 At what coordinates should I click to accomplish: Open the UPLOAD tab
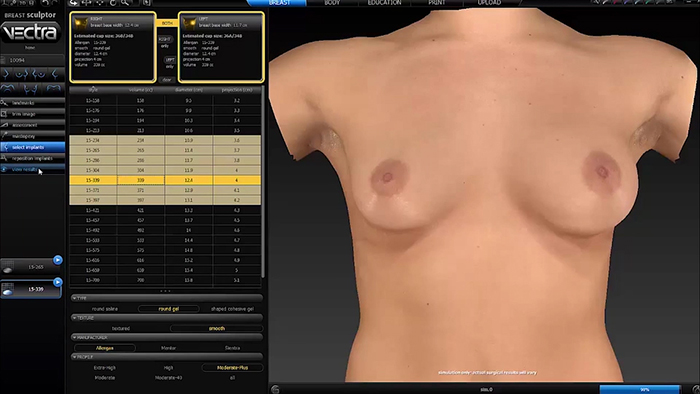tap(489, 3)
